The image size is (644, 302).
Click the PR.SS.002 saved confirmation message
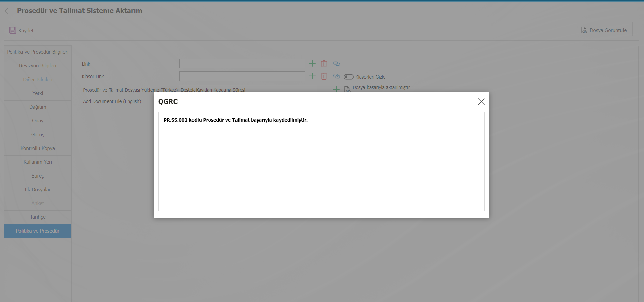pos(235,120)
